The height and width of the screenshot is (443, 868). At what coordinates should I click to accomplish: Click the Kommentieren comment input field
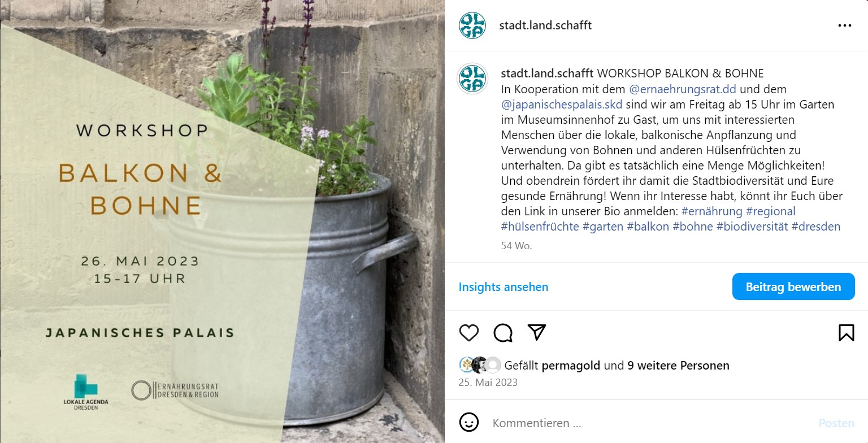point(650,423)
